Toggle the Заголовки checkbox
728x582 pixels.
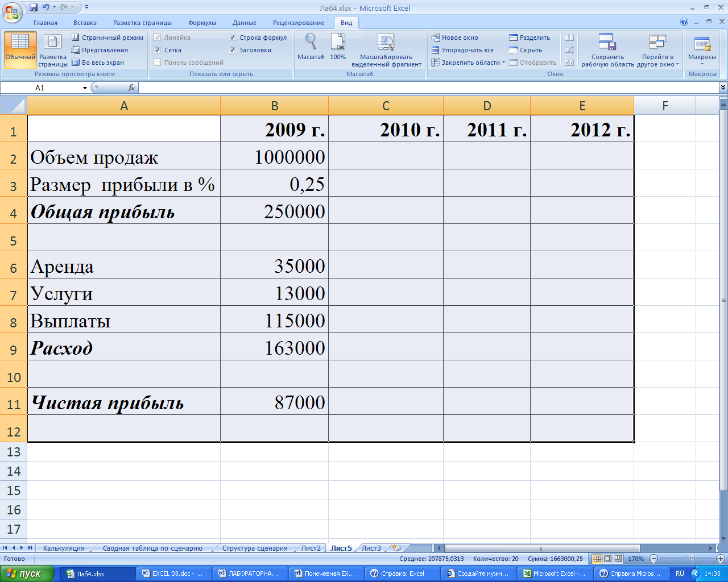(x=233, y=50)
